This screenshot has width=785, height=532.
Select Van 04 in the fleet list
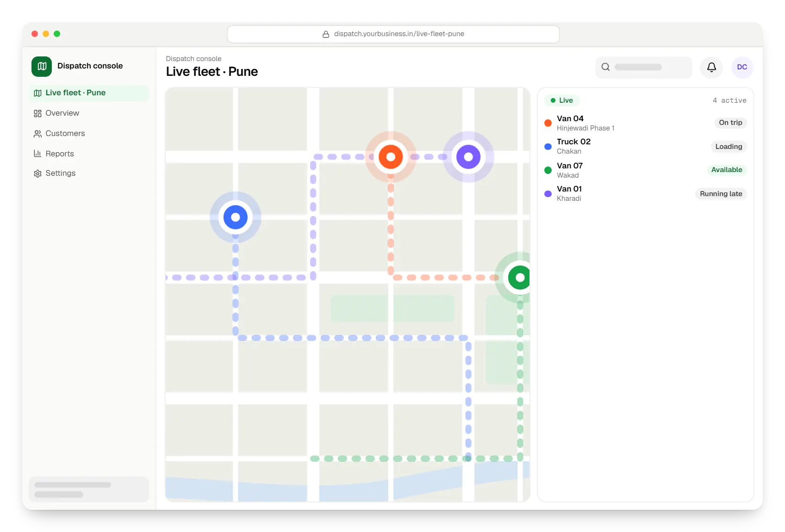[x=645, y=123]
